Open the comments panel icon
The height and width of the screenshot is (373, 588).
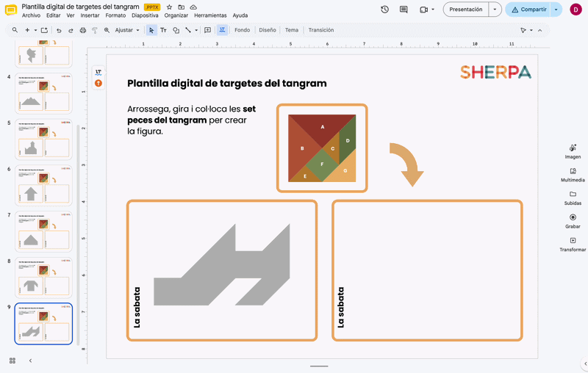click(404, 10)
